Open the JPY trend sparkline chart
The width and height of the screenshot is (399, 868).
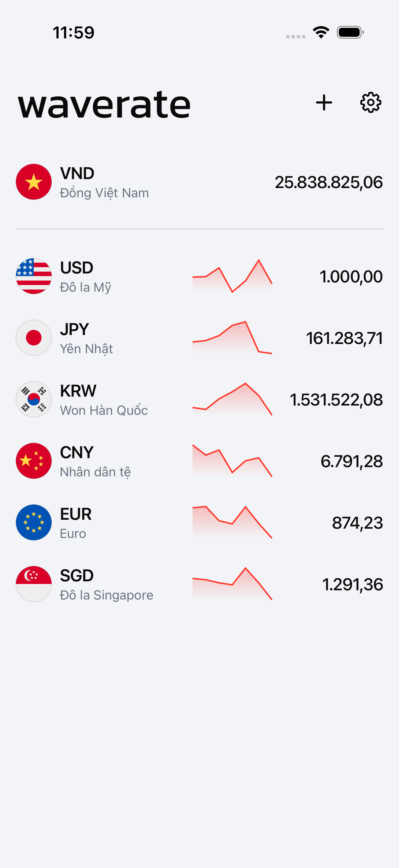(x=232, y=338)
